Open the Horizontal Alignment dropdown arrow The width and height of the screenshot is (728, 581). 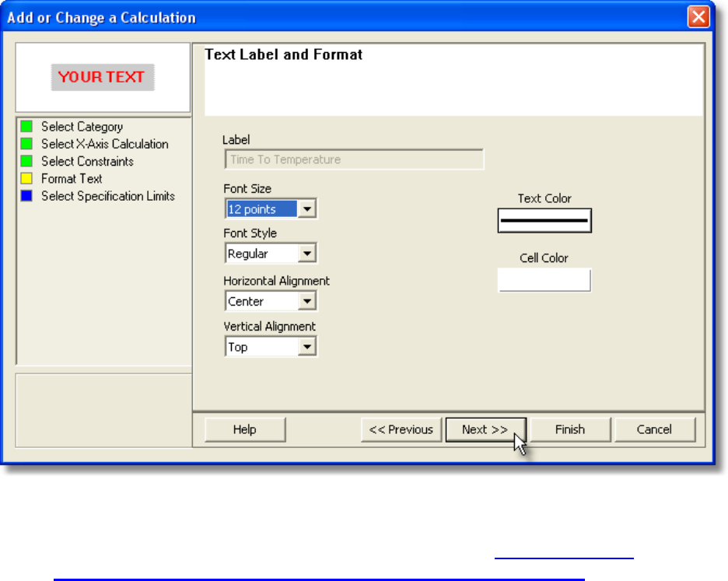pyautogui.click(x=306, y=301)
